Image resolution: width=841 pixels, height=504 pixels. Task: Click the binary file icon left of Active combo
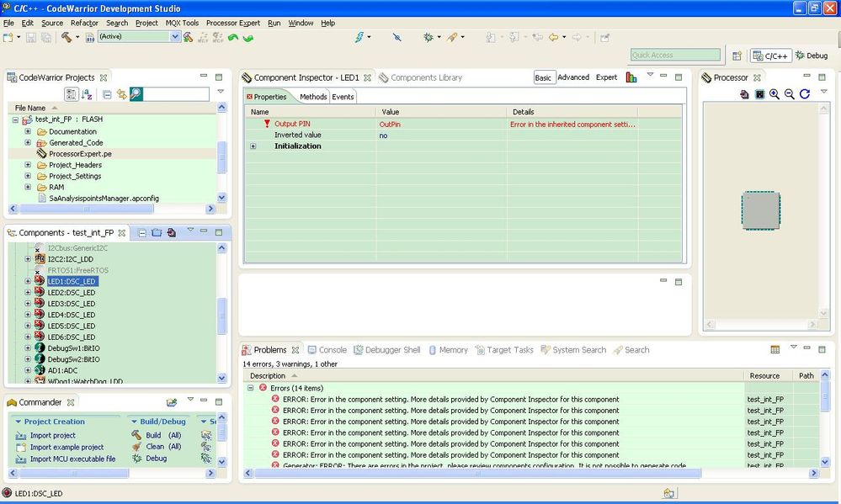click(90, 37)
